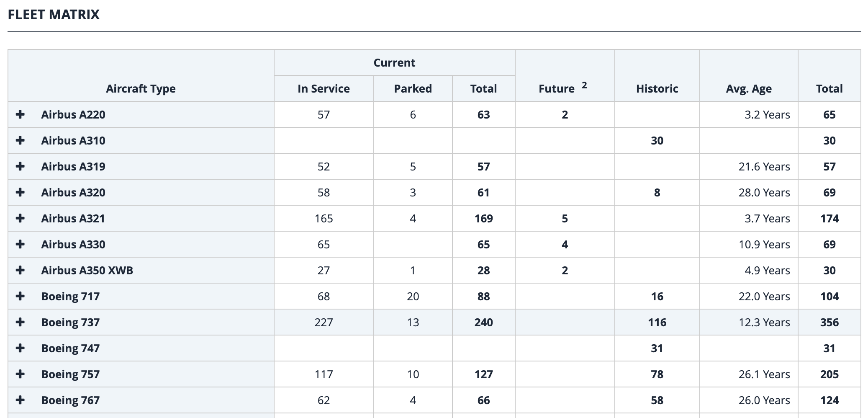Select the 12.3 Years average age cell
The width and height of the screenshot is (868, 418).
[749, 323]
